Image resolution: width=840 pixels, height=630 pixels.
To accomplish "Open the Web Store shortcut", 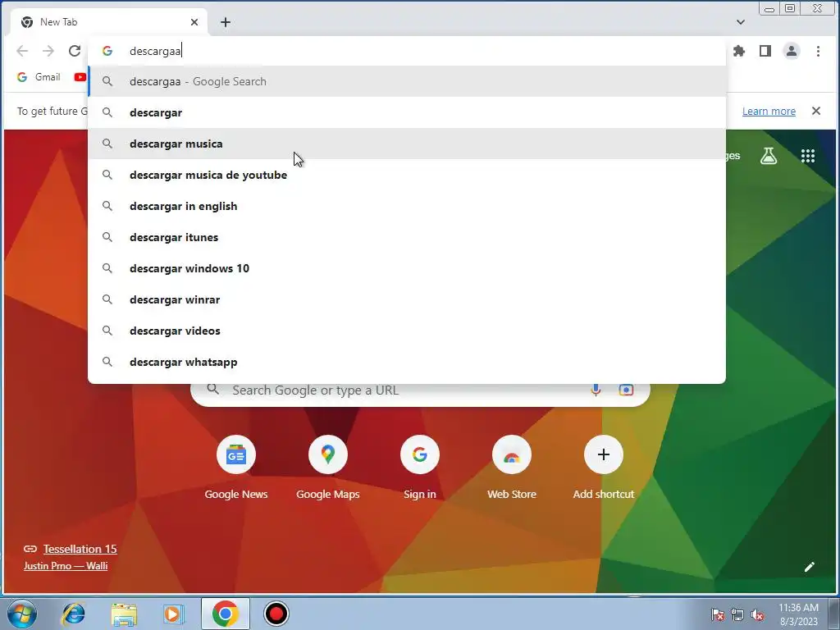I will (512, 468).
